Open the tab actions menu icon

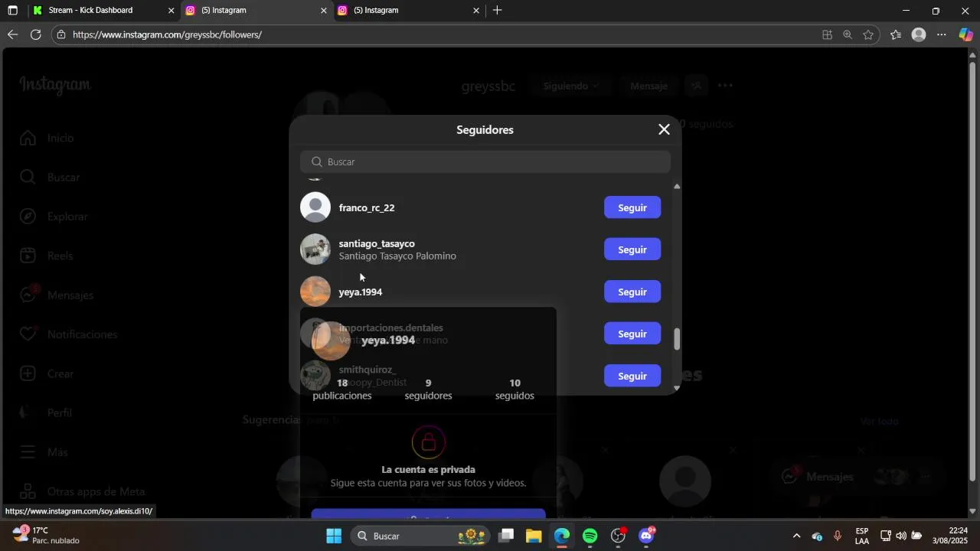point(13,11)
